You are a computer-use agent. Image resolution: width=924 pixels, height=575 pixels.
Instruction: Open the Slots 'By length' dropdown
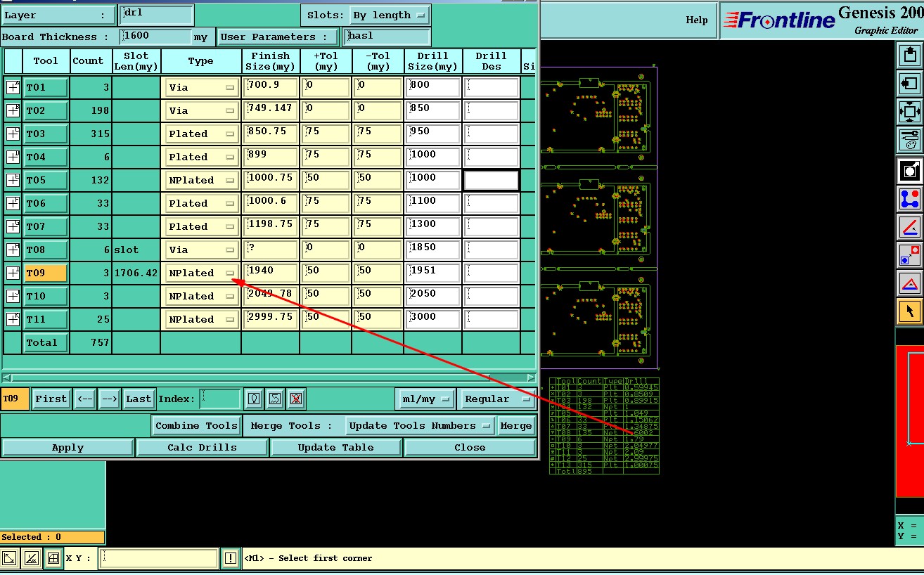click(390, 15)
